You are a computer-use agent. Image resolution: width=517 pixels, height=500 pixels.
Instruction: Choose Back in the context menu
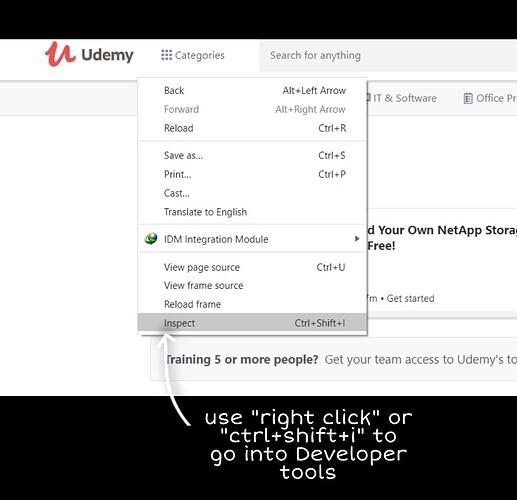252,90
